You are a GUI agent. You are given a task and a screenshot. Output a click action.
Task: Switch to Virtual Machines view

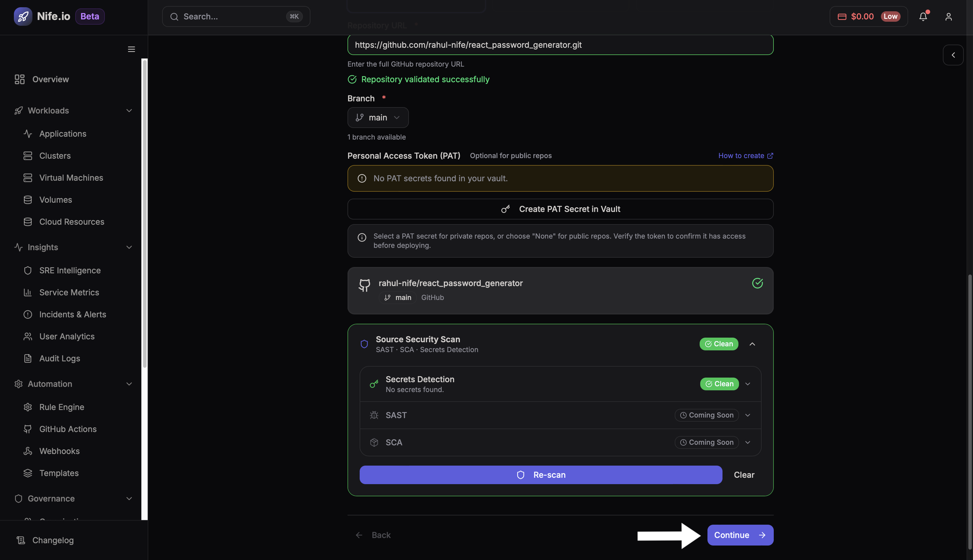click(x=71, y=178)
